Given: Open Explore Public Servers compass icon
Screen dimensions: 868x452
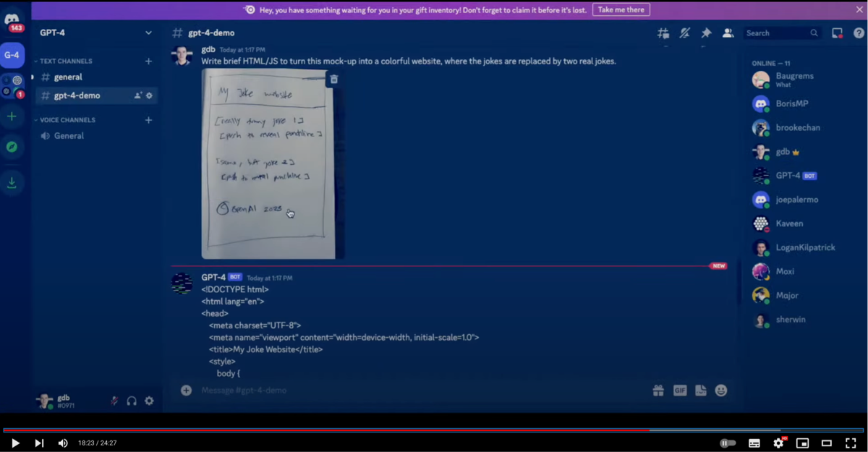Looking at the screenshot, I should 12,147.
